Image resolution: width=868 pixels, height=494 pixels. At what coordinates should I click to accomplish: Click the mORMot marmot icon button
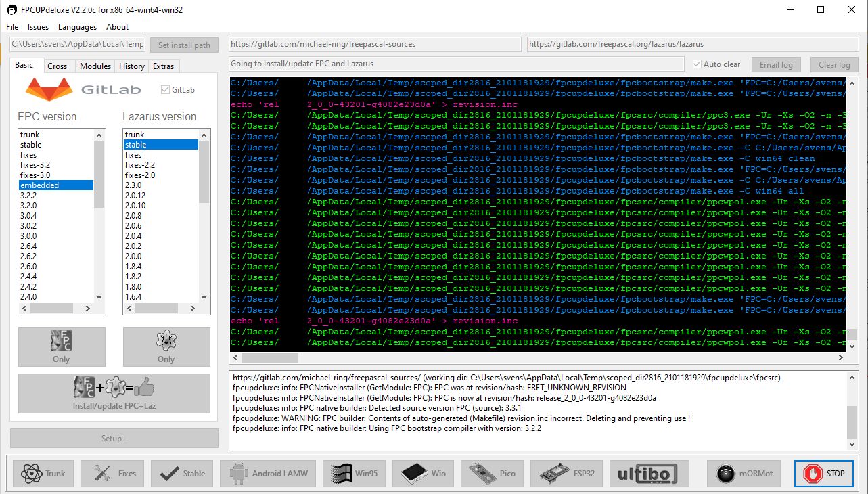point(746,473)
